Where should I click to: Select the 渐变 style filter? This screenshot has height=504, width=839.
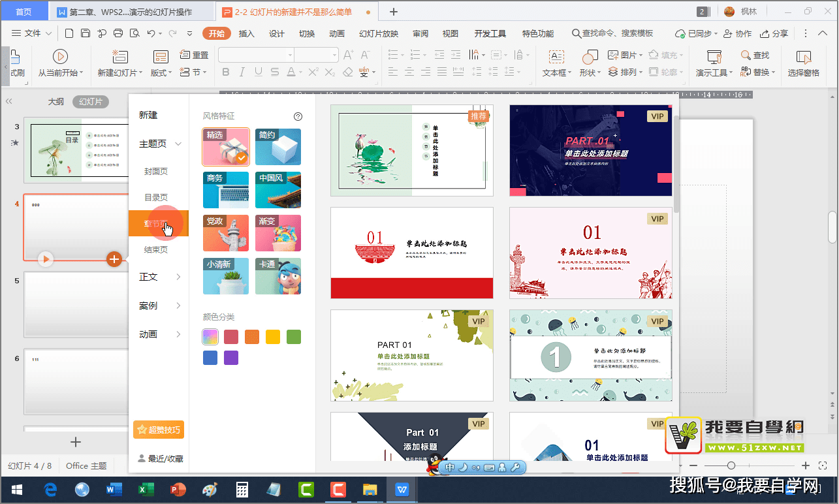pyautogui.click(x=278, y=233)
